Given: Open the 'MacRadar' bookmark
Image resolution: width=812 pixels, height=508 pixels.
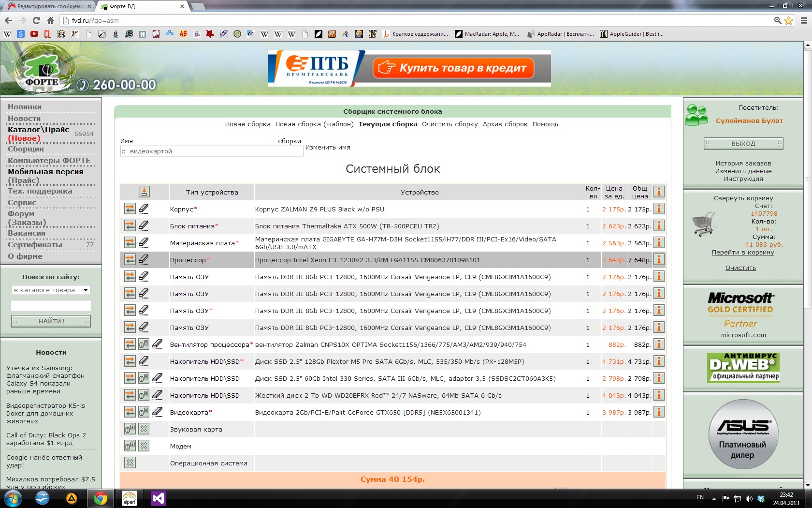Looking at the screenshot, I should (487, 34).
